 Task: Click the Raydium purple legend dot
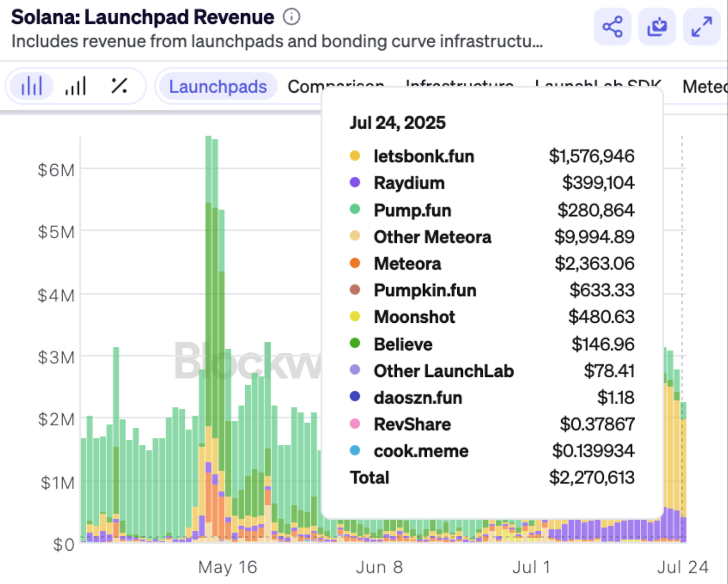(x=355, y=183)
